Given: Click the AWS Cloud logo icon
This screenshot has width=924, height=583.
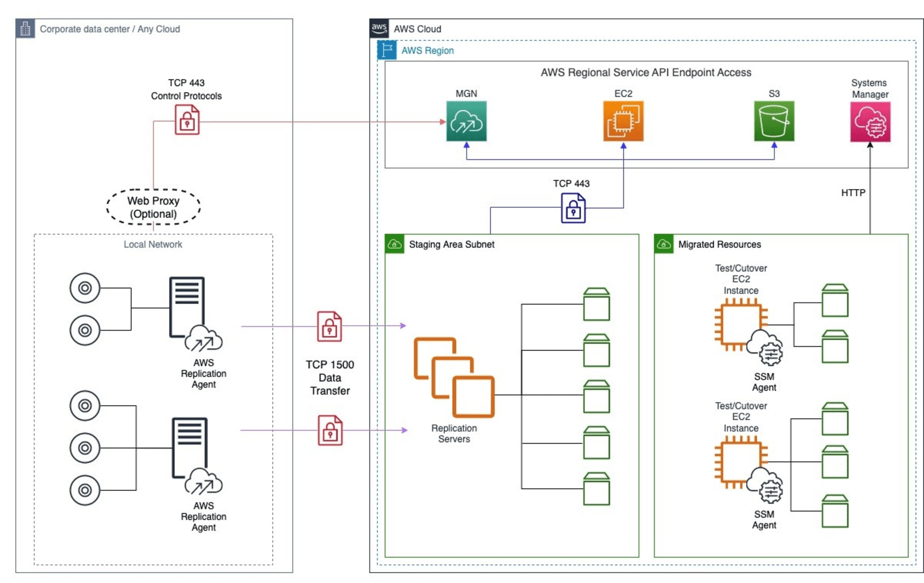Looking at the screenshot, I should coord(379,28).
